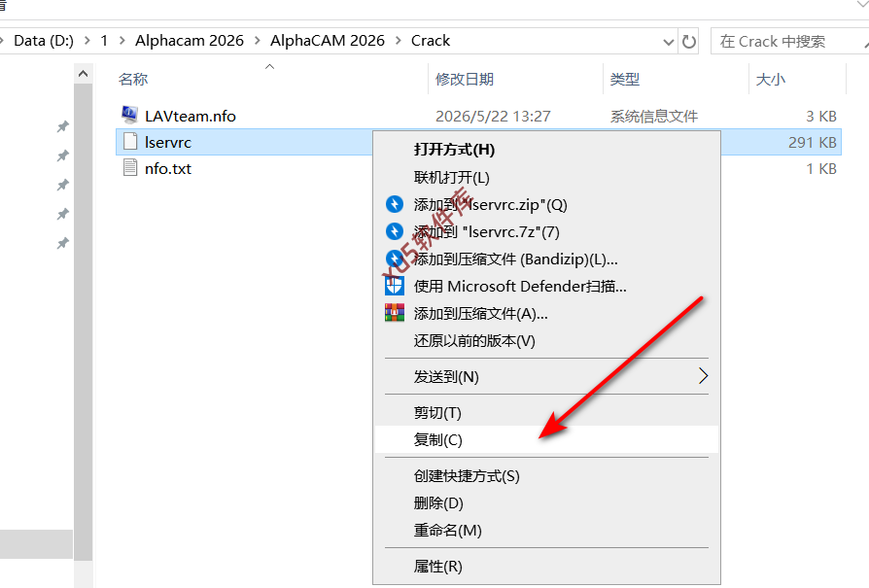Viewport: 869px width, 588px height.
Task: Click the Microsoft Defender shield icon
Action: pyautogui.click(x=395, y=286)
